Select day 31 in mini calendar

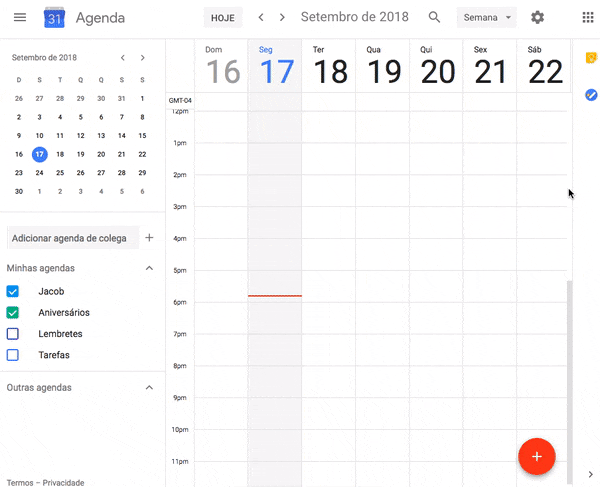tap(122, 98)
